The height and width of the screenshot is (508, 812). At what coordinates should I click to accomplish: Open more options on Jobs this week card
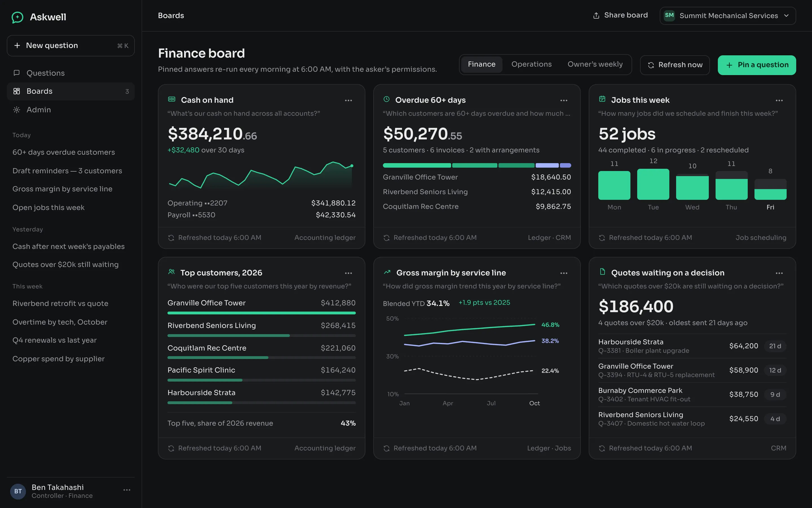(x=779, y=100)
